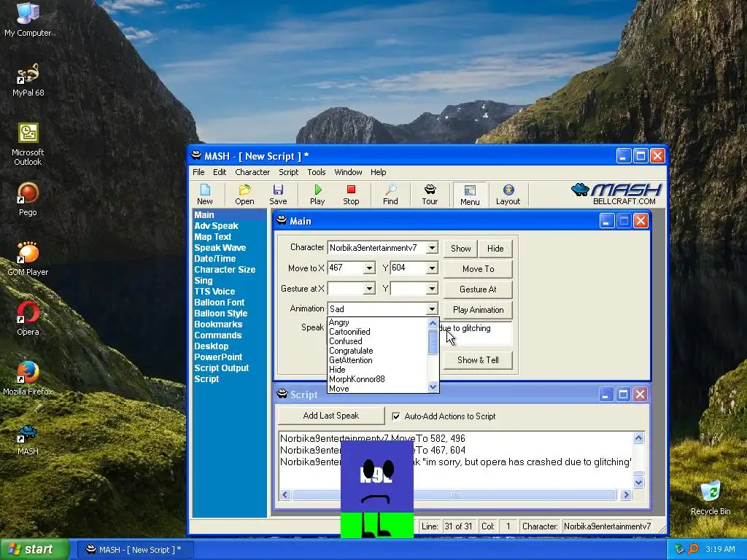Select Balloon Style in side panel

[x=220, y=314]
